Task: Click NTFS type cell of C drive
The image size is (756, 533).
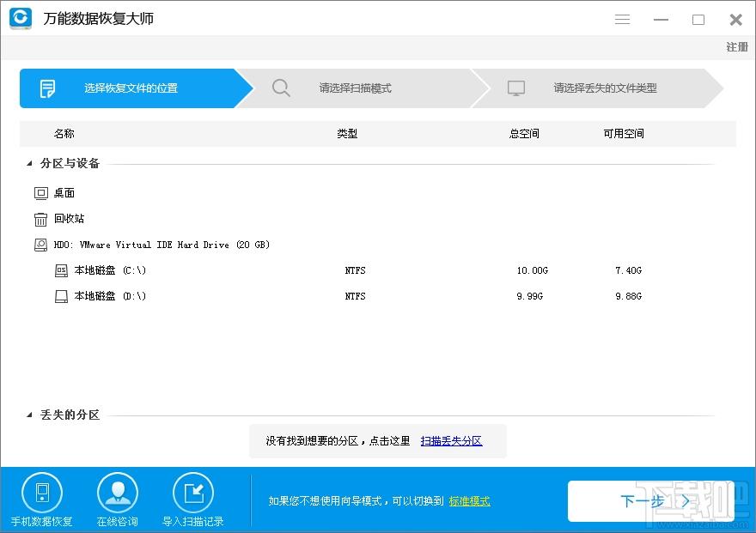Action: (356, 270)
